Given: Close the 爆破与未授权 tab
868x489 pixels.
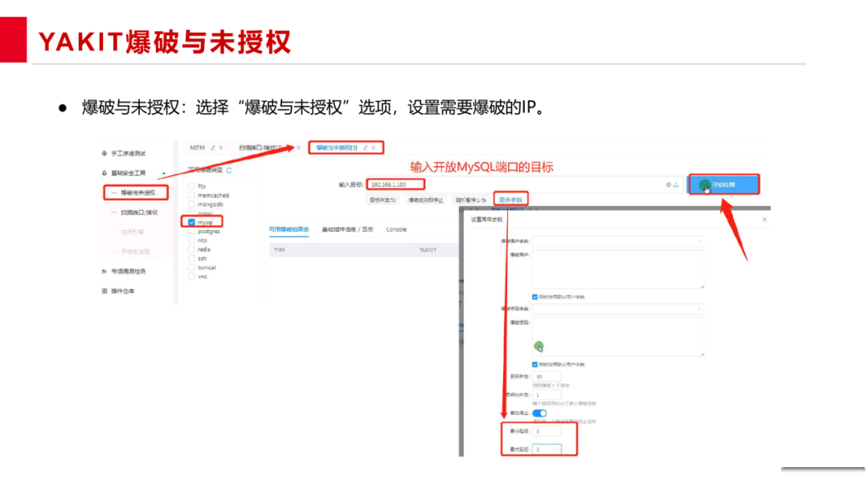Looking at the screenshot, I should (374, 148).
